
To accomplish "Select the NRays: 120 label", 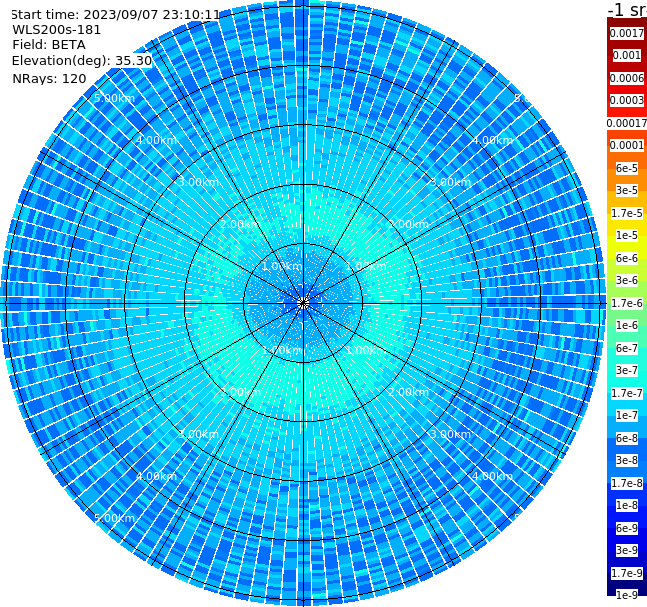I will (x=49, y=78).
